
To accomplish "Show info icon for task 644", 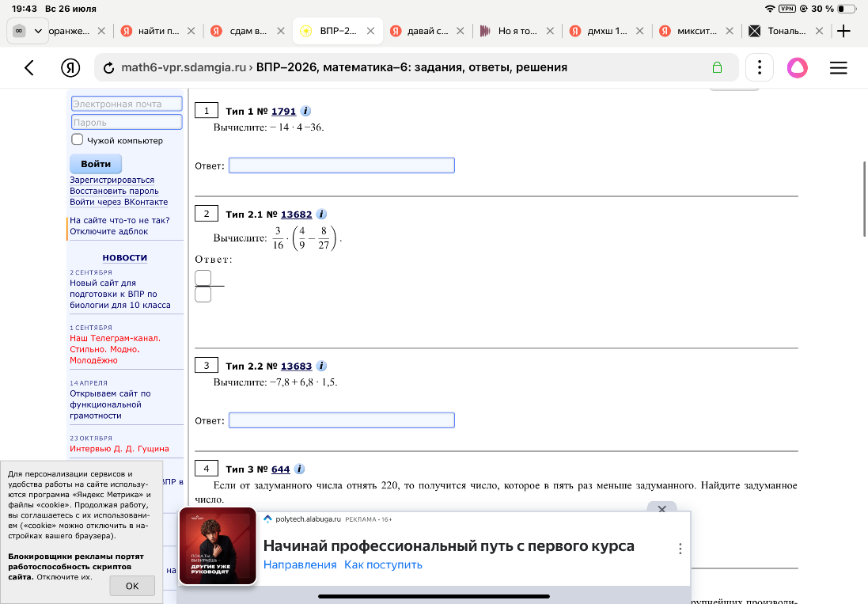I will (x=299, y=469).
